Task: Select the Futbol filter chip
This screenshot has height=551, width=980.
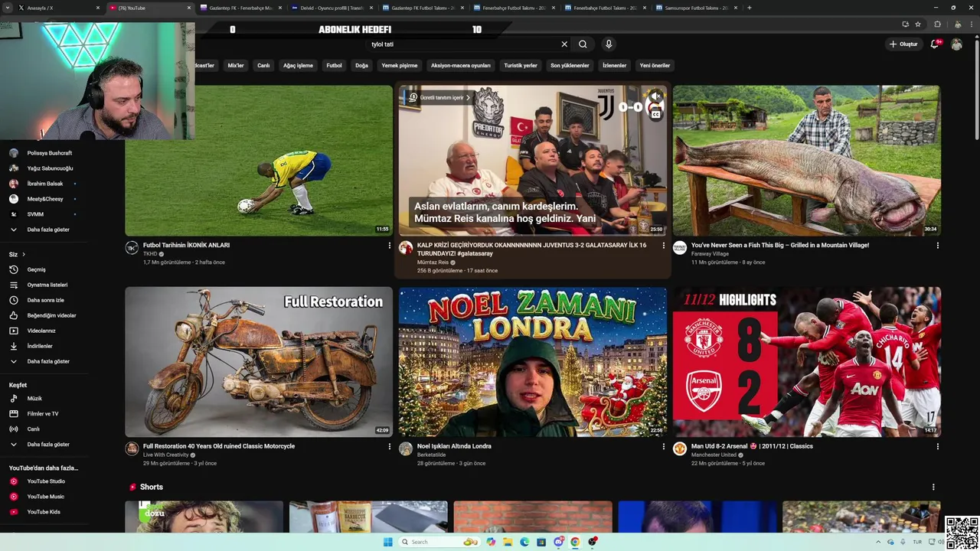Action: pos(335,66)
